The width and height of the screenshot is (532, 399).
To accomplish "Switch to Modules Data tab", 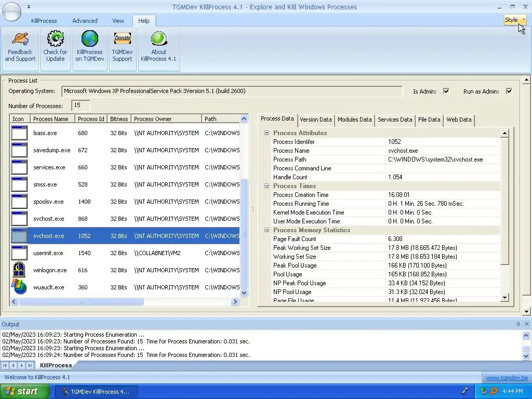I will pos(354,119).
